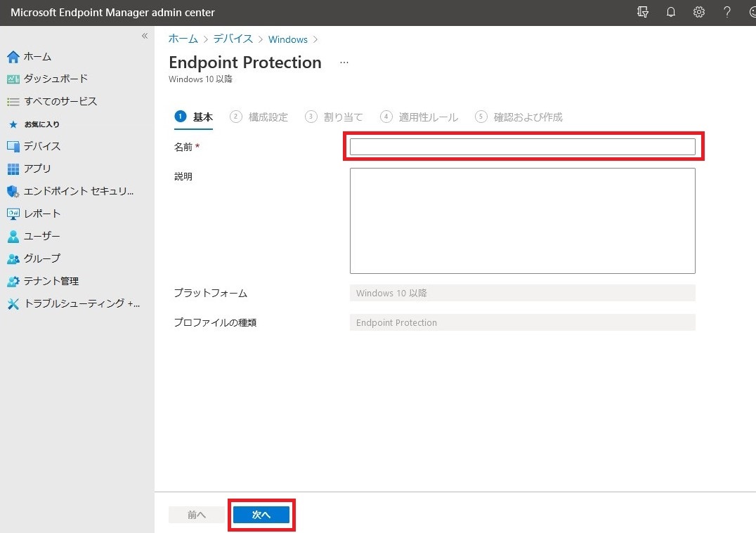Click the Reports monitor icon
Screen dimensions: 756x533
[13, 214]
